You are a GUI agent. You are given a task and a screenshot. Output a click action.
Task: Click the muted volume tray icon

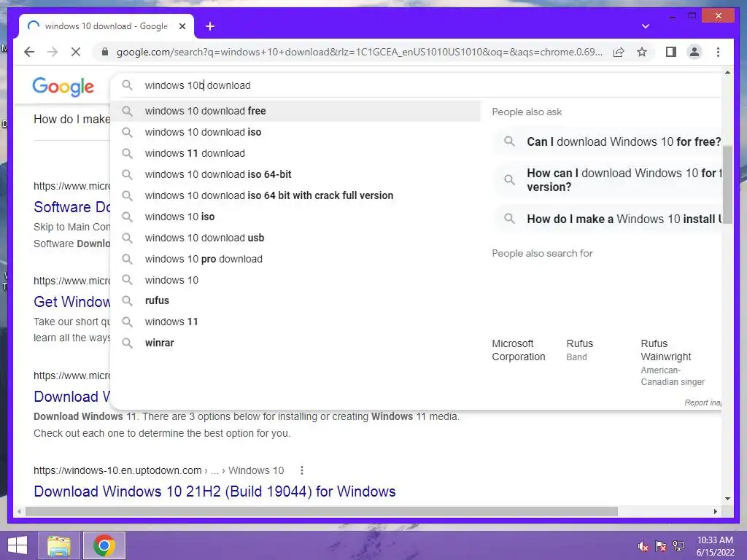click(643, 546)
